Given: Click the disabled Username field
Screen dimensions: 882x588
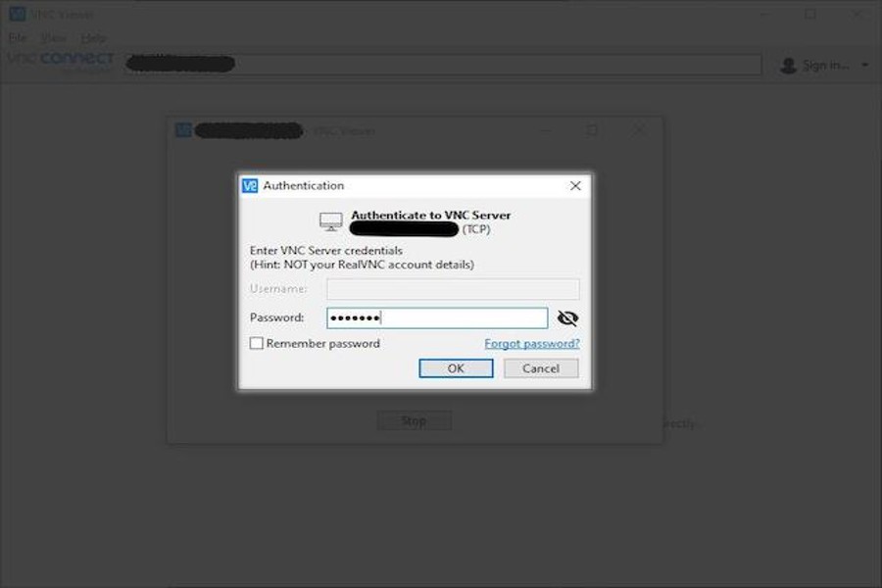Looking at the screenshot, I should pyautogui.click(x=453, y=289).
